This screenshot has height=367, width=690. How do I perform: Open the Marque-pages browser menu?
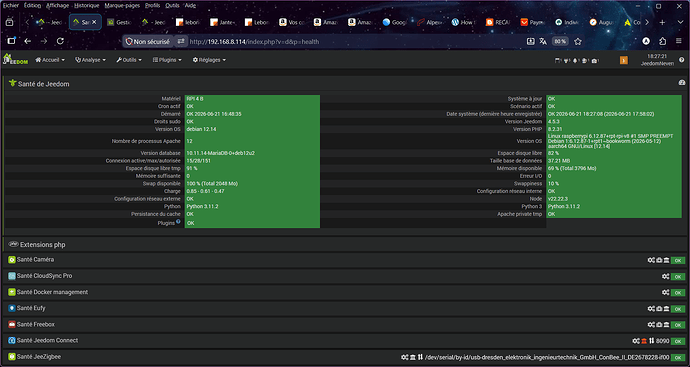click(122, 6)
